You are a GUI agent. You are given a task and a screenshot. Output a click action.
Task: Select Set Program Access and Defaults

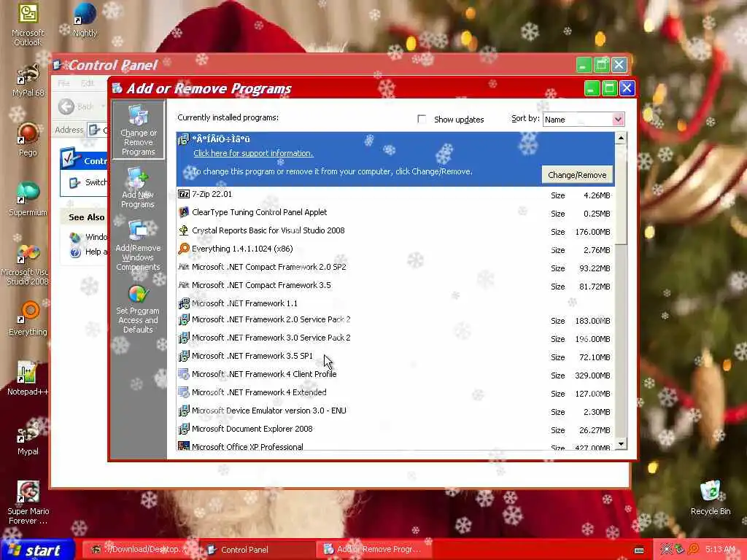(138, 309)
